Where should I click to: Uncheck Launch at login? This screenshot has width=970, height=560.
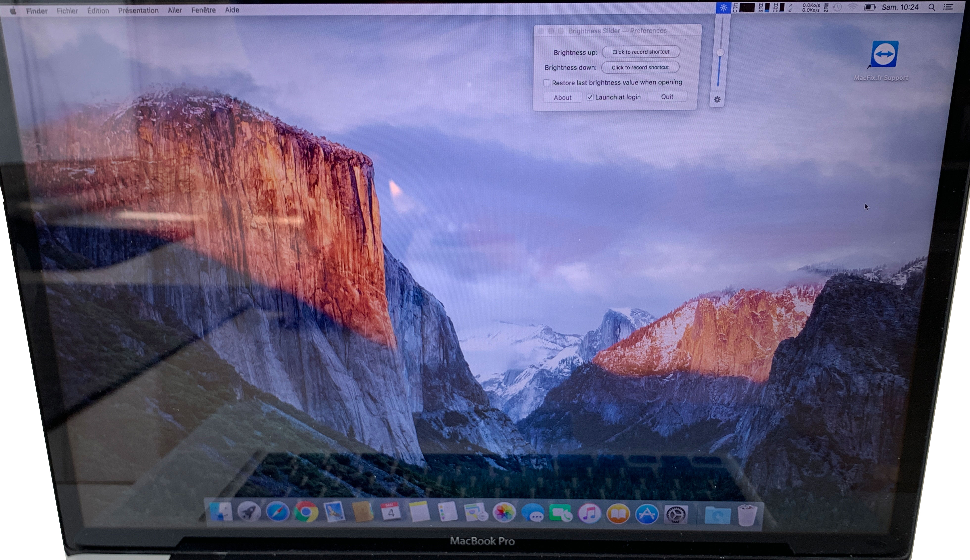pos(590,97)
